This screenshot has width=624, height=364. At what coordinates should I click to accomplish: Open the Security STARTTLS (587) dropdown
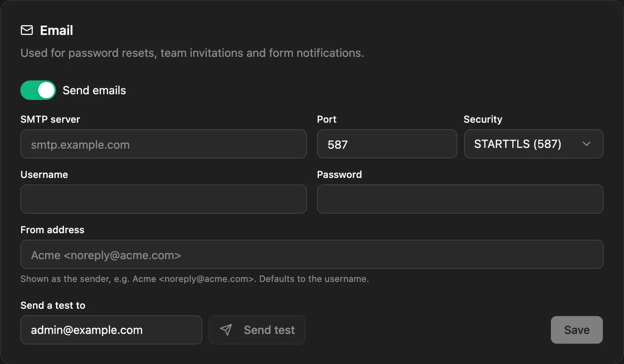click(x=533, y=144)
